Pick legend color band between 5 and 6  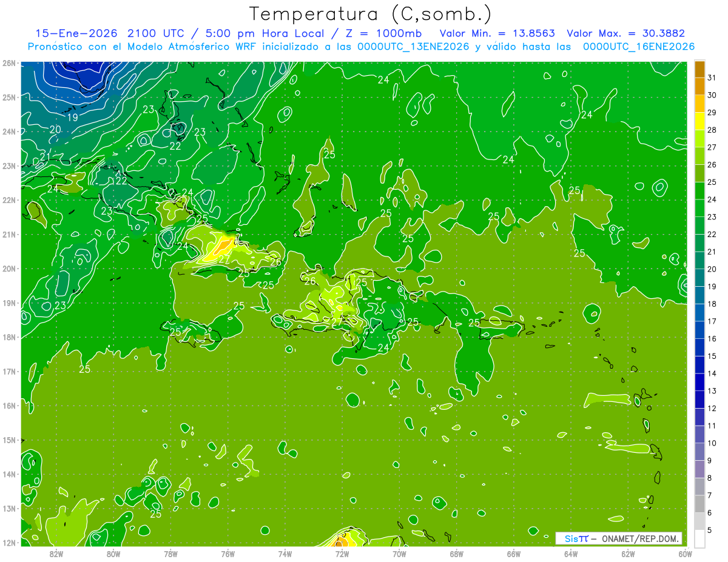coord(699,521)
